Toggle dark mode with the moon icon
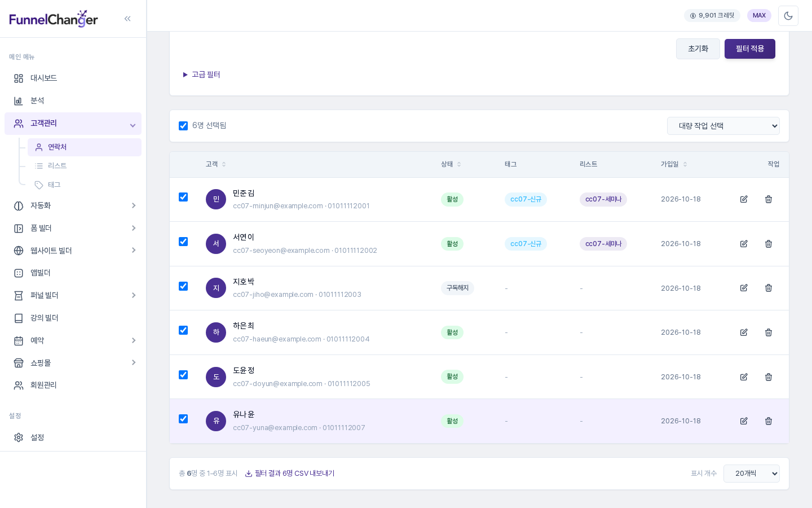 tap(788, 16)
